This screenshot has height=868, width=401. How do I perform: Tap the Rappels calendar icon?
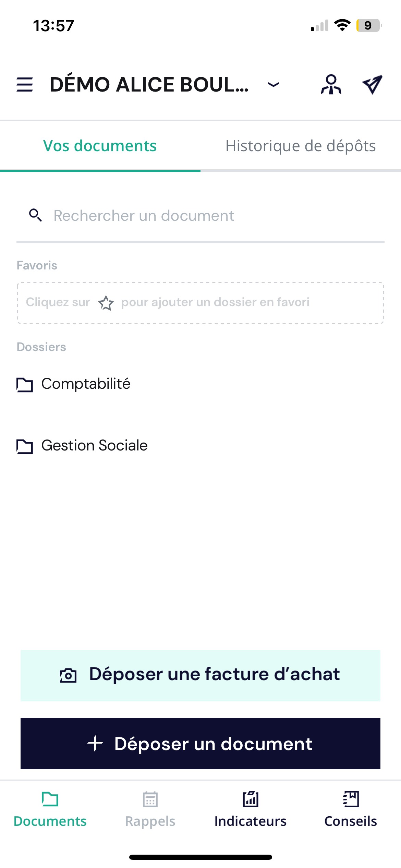[x=150, y=799]
